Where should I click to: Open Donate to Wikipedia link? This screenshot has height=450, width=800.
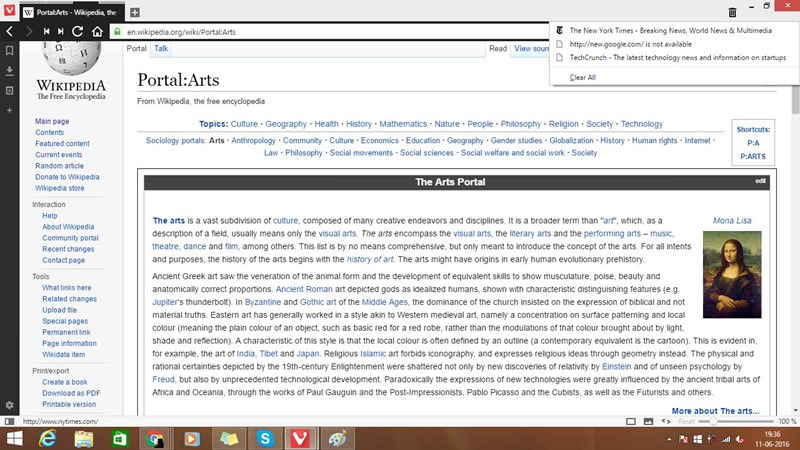67,177
